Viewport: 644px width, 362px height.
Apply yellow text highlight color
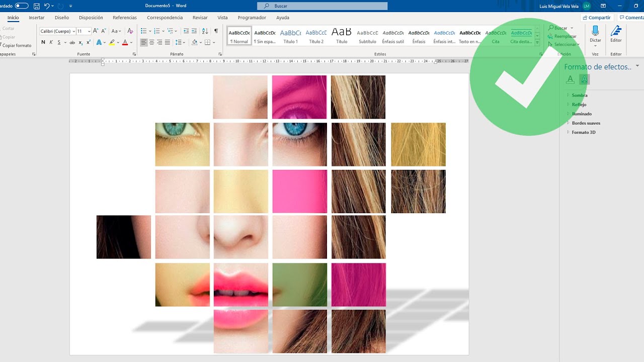[112, 42]
